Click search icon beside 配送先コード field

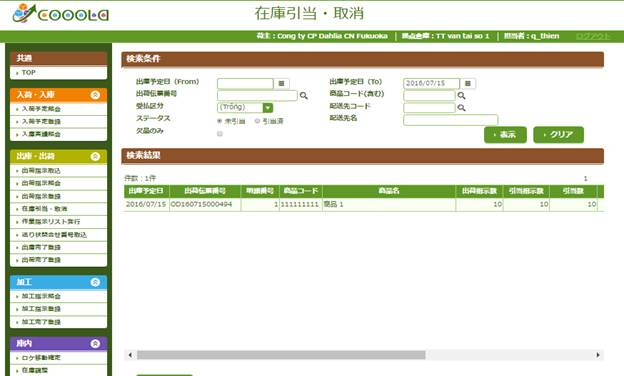point(461,108)
